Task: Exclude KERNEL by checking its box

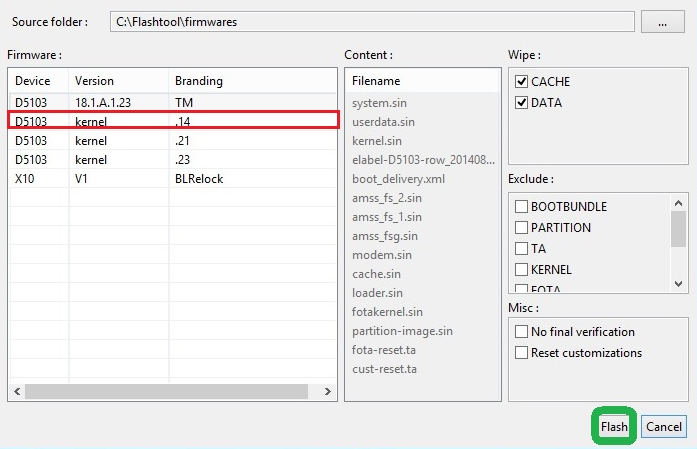Action: point(522,270)
